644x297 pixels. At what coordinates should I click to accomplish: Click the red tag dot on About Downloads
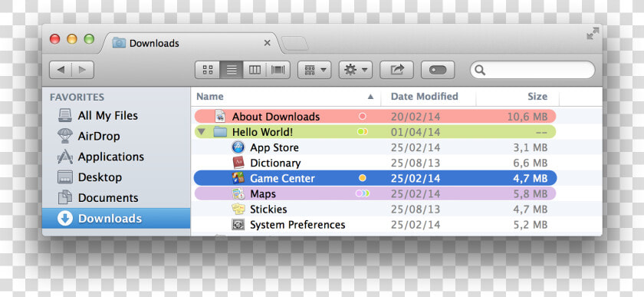tap(362, 117)
